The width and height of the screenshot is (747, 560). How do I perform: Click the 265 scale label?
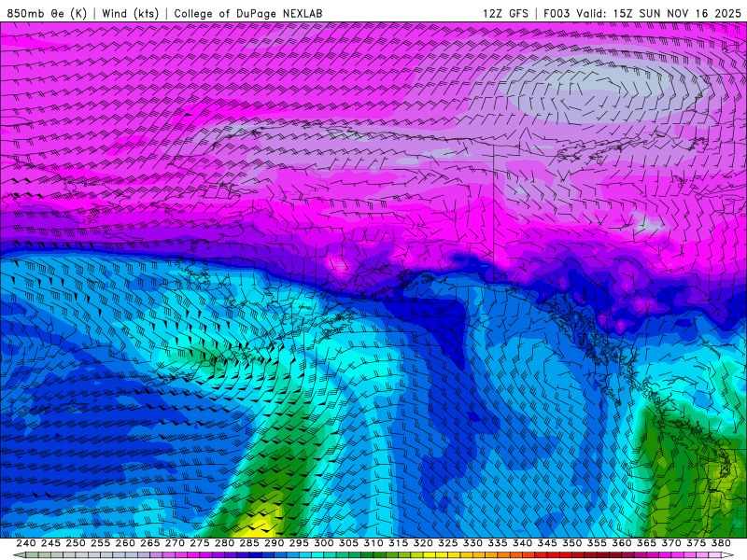tap(150, 543)
